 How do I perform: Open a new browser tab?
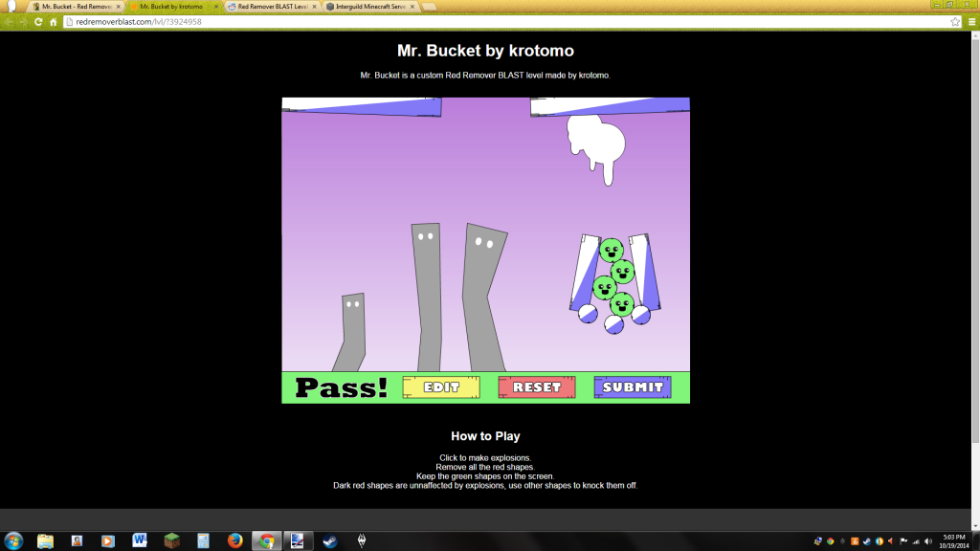429,7
